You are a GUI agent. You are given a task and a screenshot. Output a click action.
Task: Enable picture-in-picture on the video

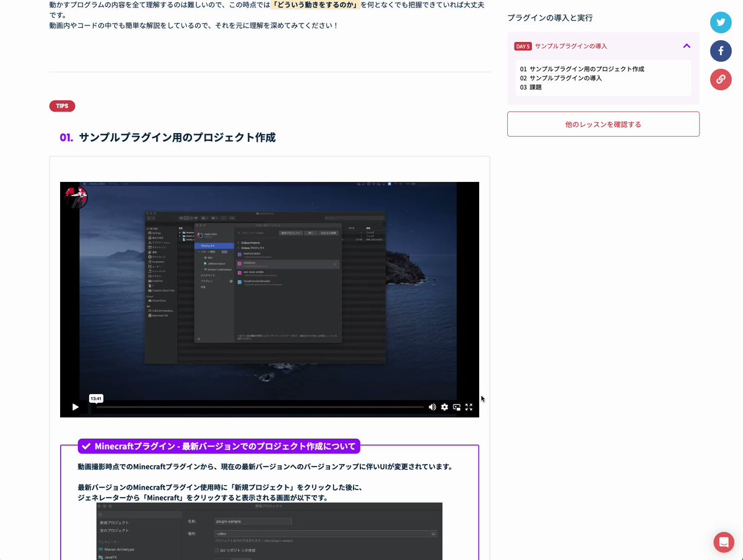[x=457, y=407]
